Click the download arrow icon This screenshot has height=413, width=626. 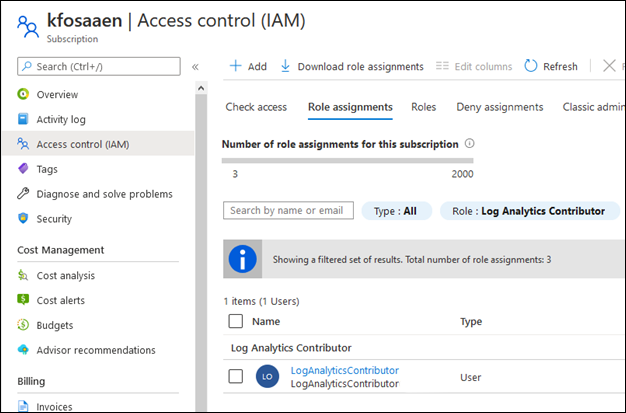[285, 66]
